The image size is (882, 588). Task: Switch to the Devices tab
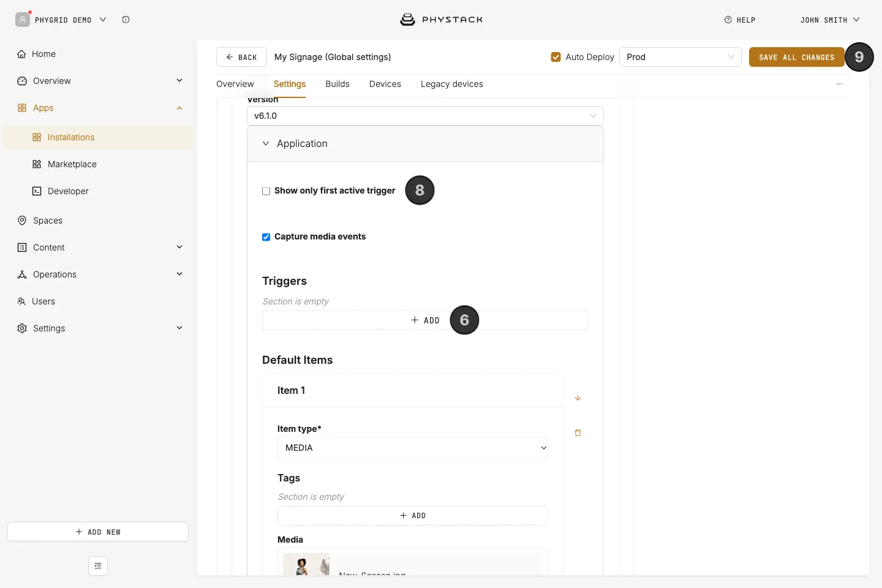point(385,84)
